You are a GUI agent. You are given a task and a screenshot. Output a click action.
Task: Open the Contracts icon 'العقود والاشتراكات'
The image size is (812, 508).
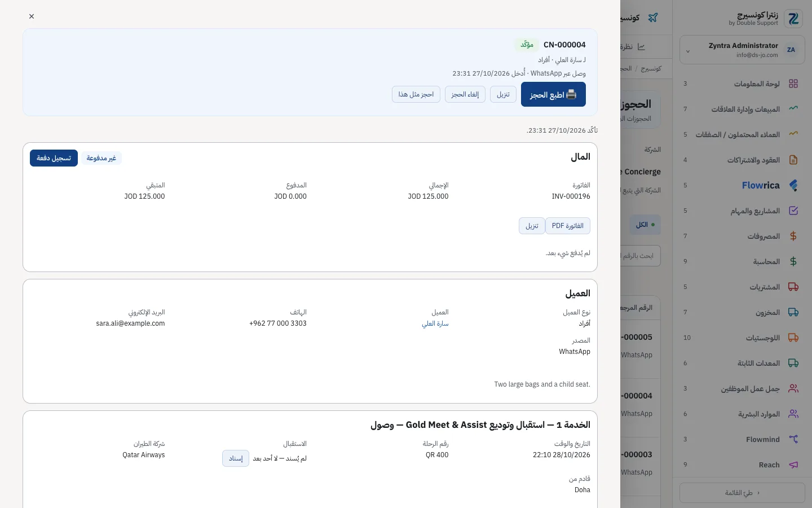793,160
